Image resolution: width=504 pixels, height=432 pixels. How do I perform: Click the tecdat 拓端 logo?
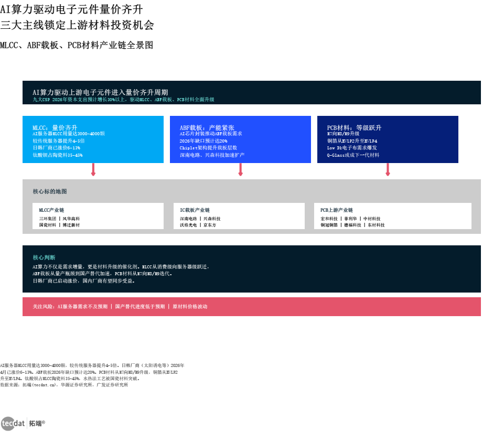coord(23,423)
